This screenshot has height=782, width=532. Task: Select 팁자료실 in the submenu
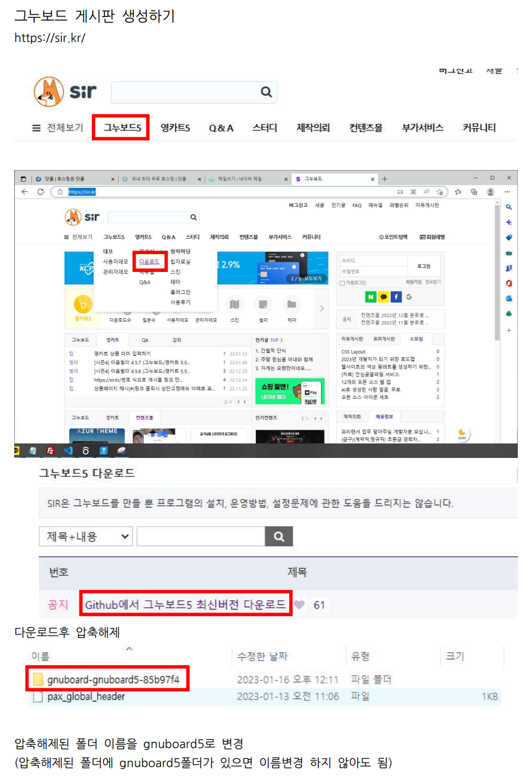click(x=181, y=261)
